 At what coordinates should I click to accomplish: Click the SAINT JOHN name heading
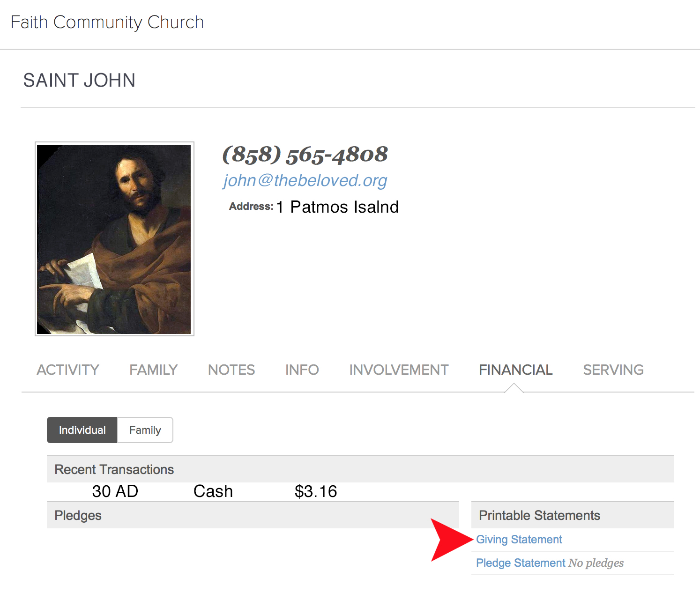click(x=79, y=81)
